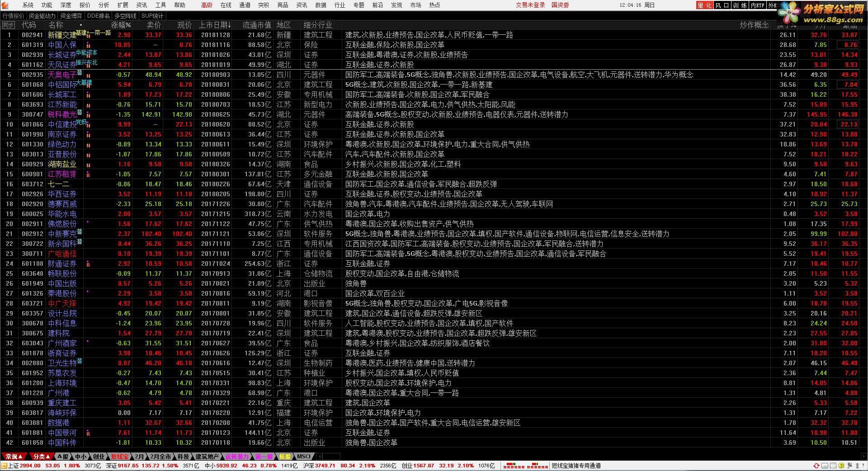This screenshot has width=868, height=471.
Task: Open the 帮助 menu
Action: point(180,5)
